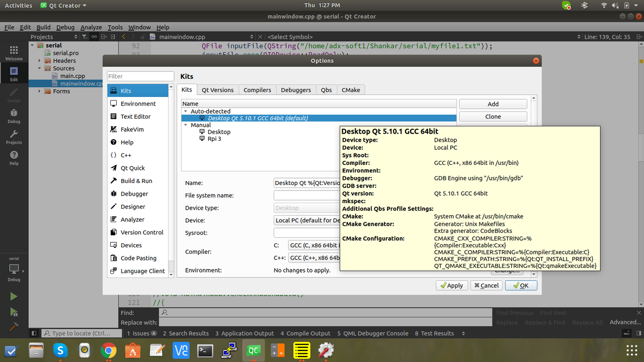Select the Kits category in Options
The image size is (644, 362).
[138, 90]
